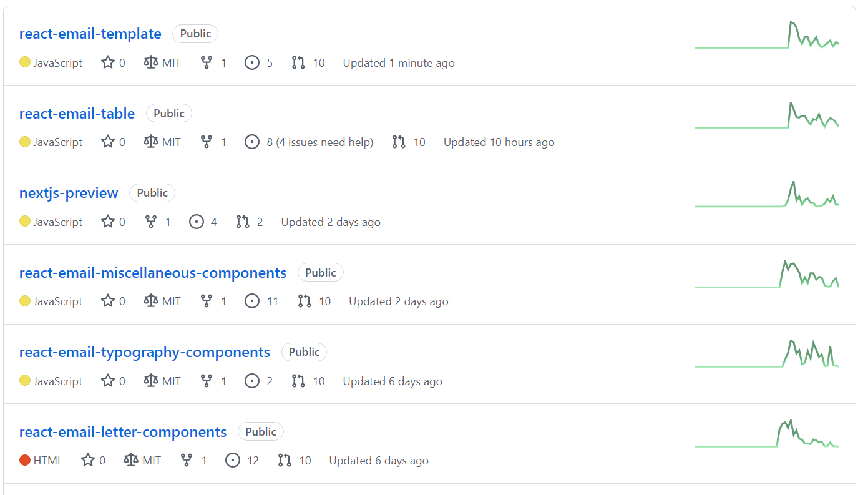
Task: Click the activity graph for react-email-letter-components
Action: point(767,433)
